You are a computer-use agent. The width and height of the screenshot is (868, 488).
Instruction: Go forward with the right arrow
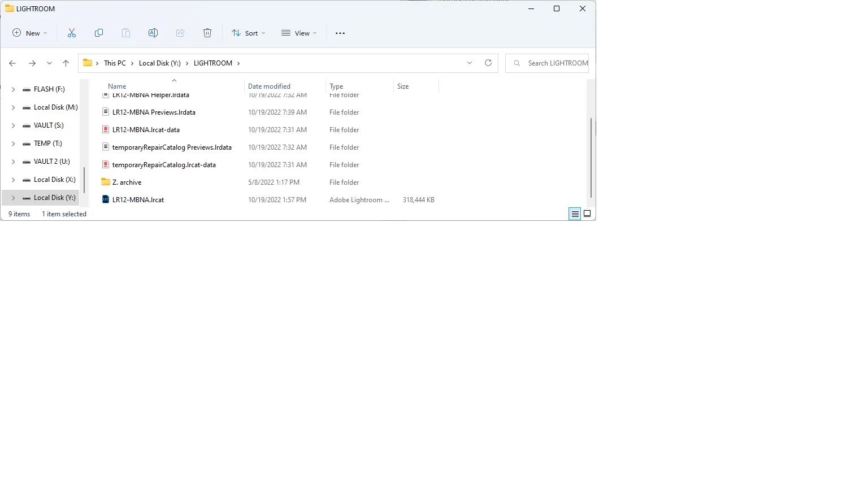[32, 63]
